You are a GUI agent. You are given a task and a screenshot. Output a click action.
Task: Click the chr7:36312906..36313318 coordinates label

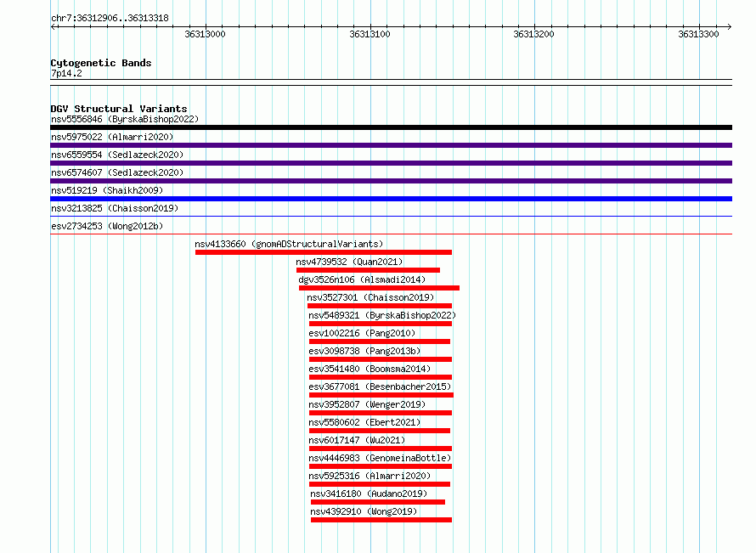click(x=110, y=18)
